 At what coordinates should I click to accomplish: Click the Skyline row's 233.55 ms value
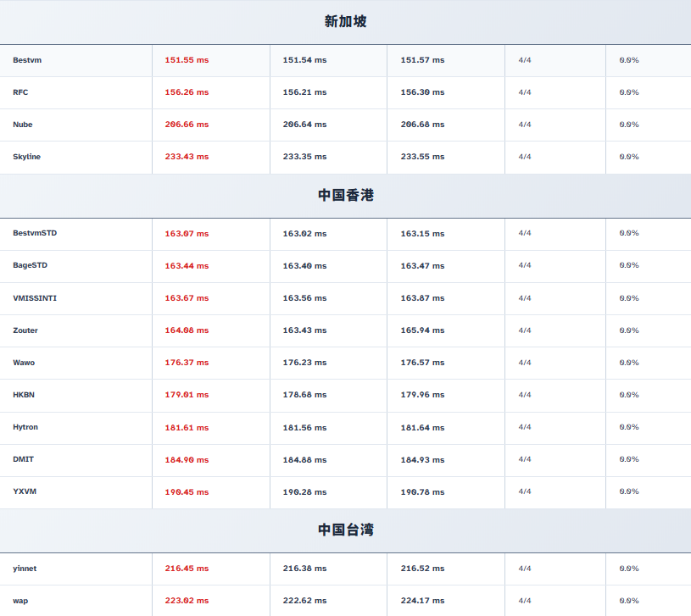click(422, 157)
